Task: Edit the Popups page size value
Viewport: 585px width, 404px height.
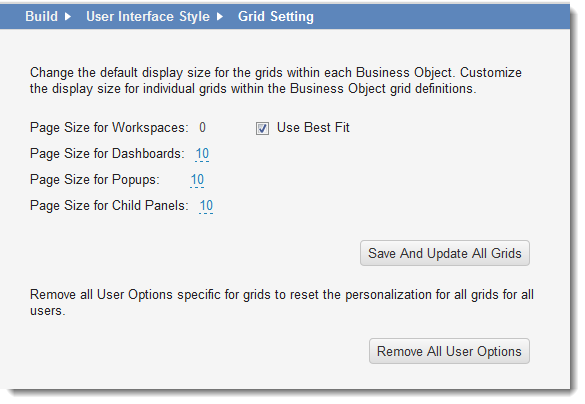Action: (x=197, y=180)
